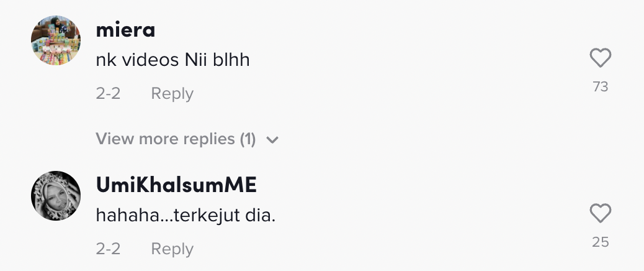
Task: Click the 25 likes count
Action: [x=600, y=242]
